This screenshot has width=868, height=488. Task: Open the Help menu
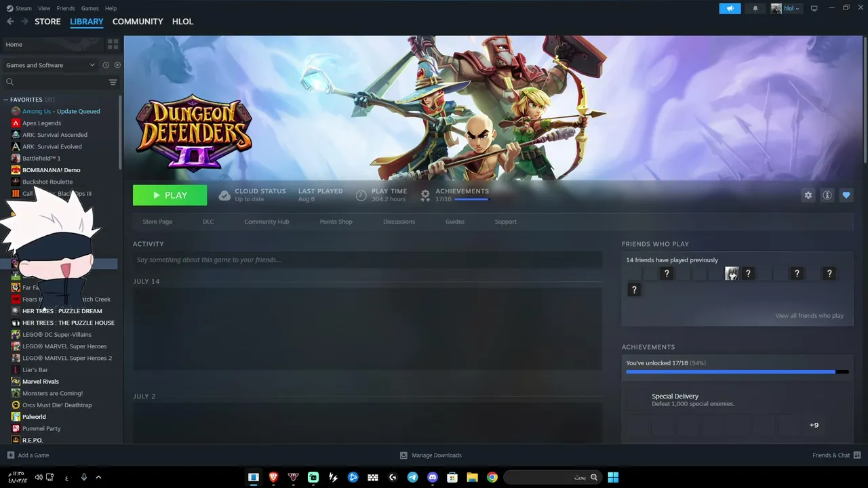(111, 8)
